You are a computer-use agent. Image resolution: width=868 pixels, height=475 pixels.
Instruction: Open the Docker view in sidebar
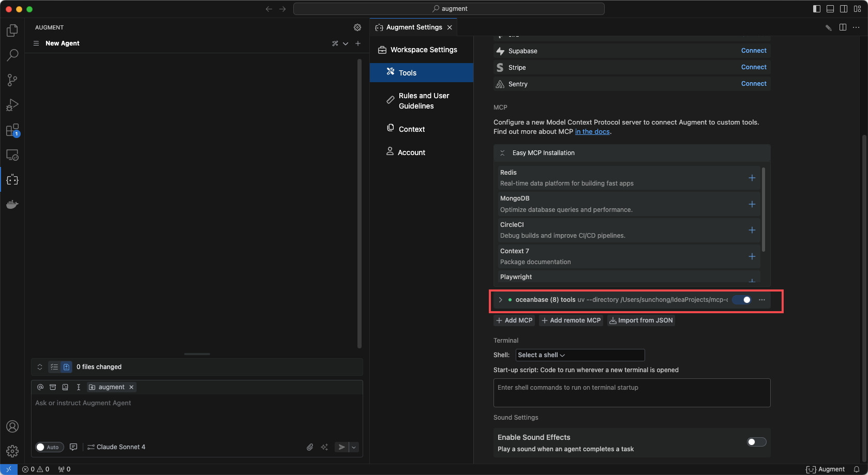[12, 205]
